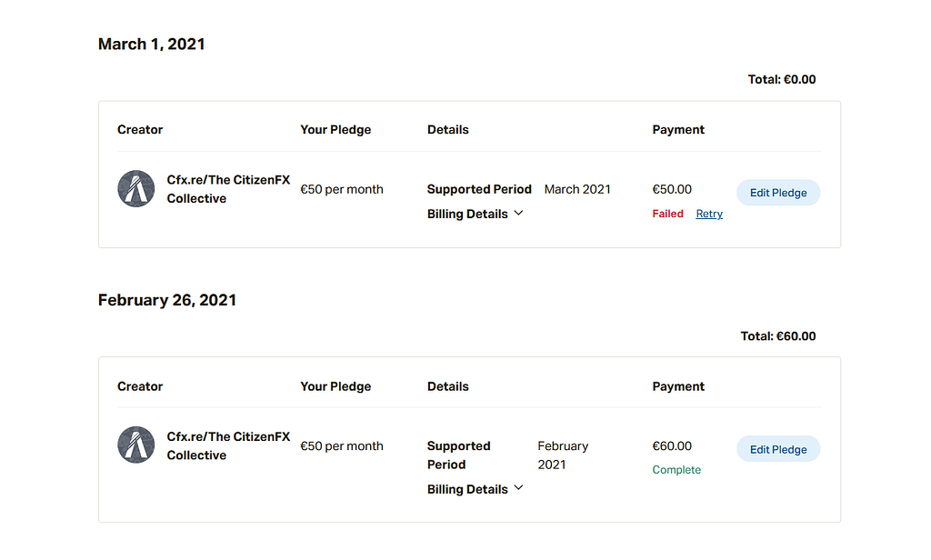This screenshot has height=560, width=931.
Task: Click the green Complete payment status
Action: [676, 470]
